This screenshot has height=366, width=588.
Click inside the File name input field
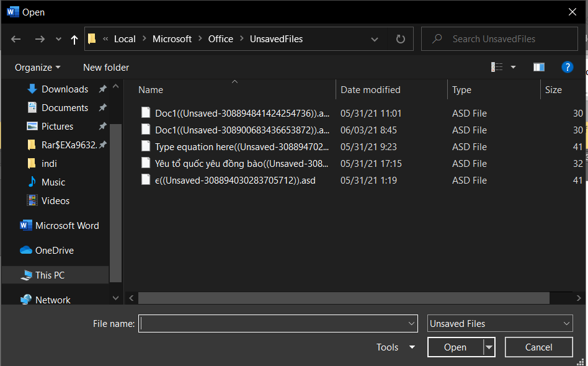point(273,323)
